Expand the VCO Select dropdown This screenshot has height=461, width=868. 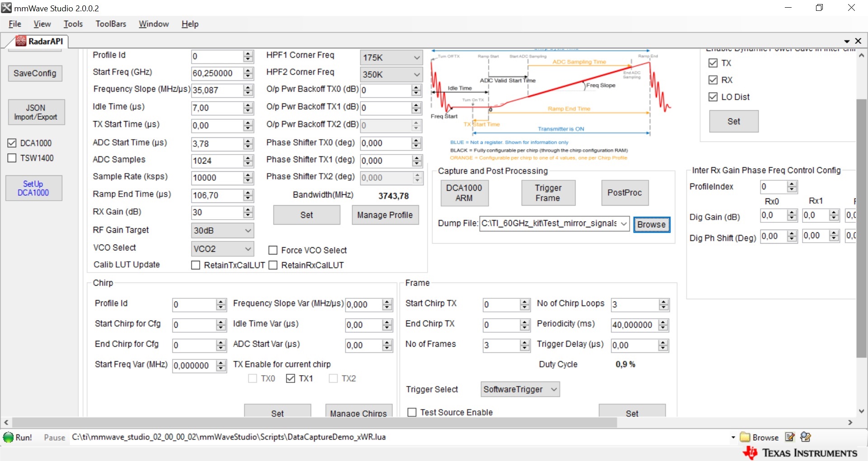coord(222,249)
